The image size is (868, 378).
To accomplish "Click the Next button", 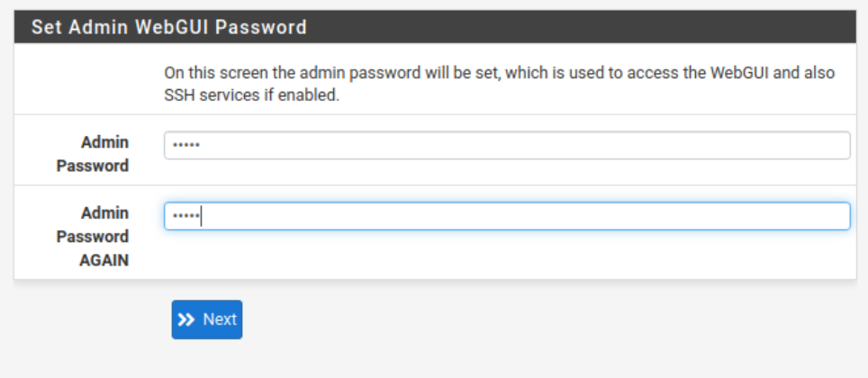I will [207, 319].
